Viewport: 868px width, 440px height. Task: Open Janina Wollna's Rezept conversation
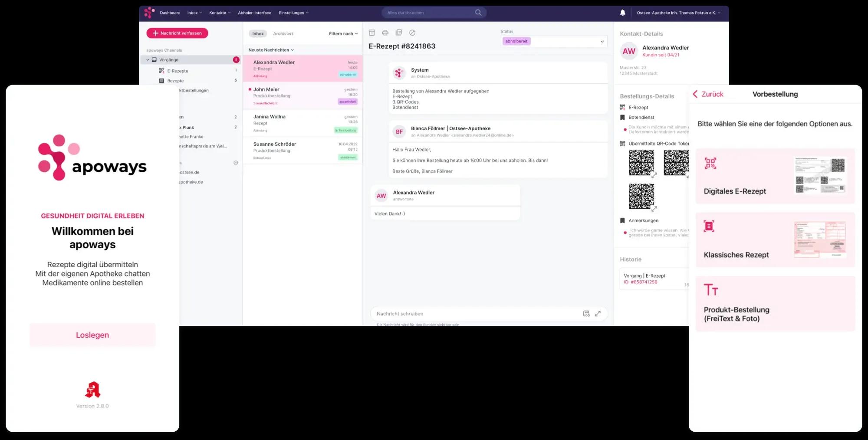click(303, 123)
